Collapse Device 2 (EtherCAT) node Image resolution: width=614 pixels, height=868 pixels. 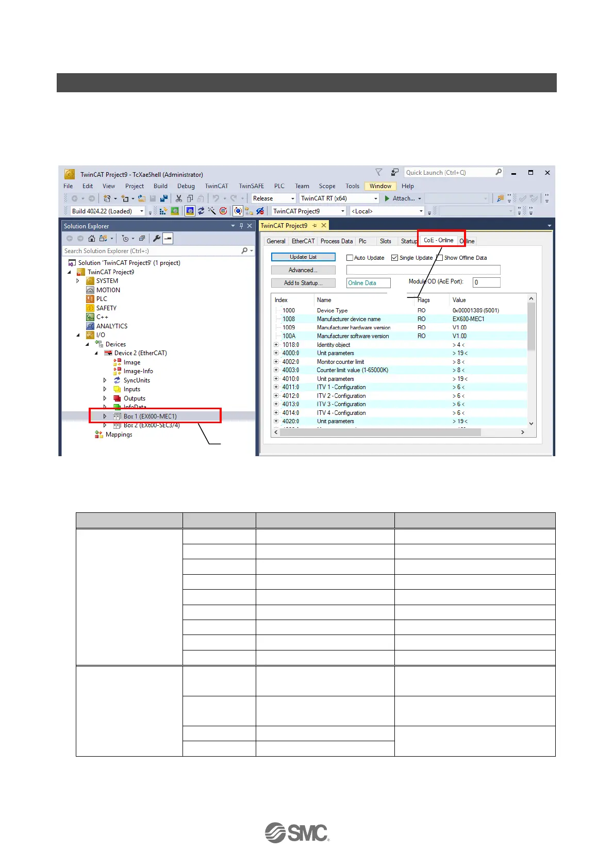[96, 353]
